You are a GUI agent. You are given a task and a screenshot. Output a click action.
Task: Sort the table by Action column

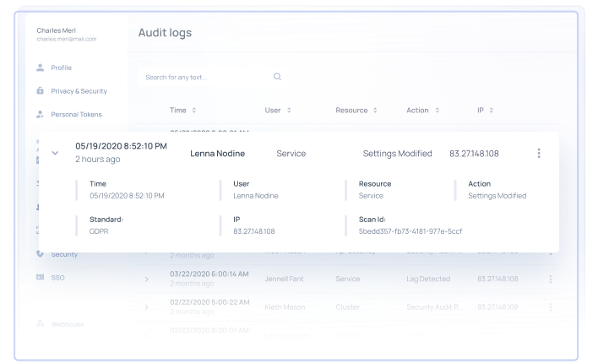[438, 110]
